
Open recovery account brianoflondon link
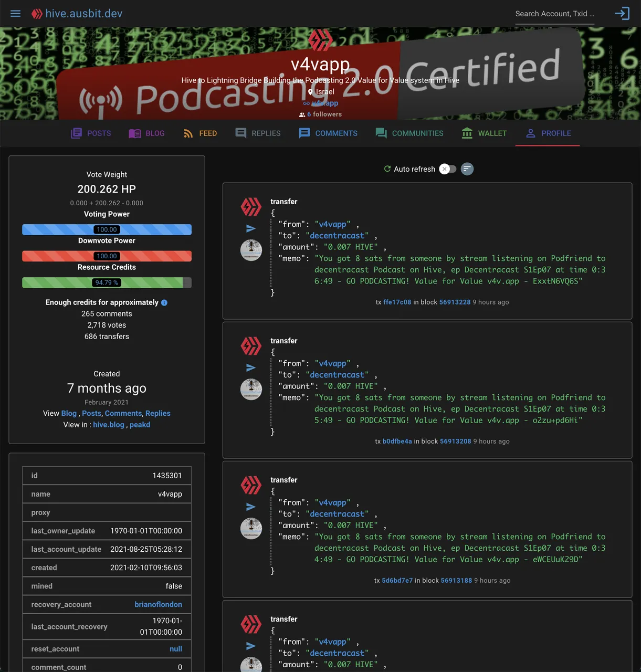tap(158, 604)
